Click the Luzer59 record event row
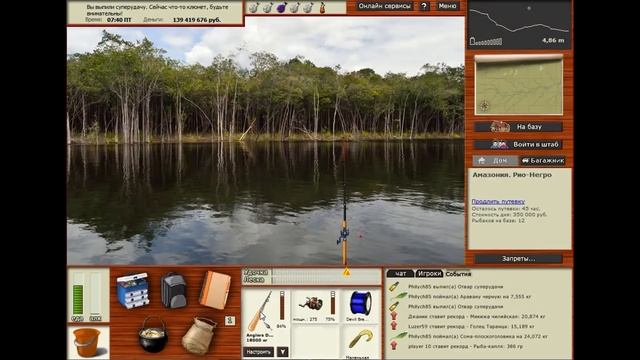Viewport: 640px width, 360px height. [x=471, y=327]
